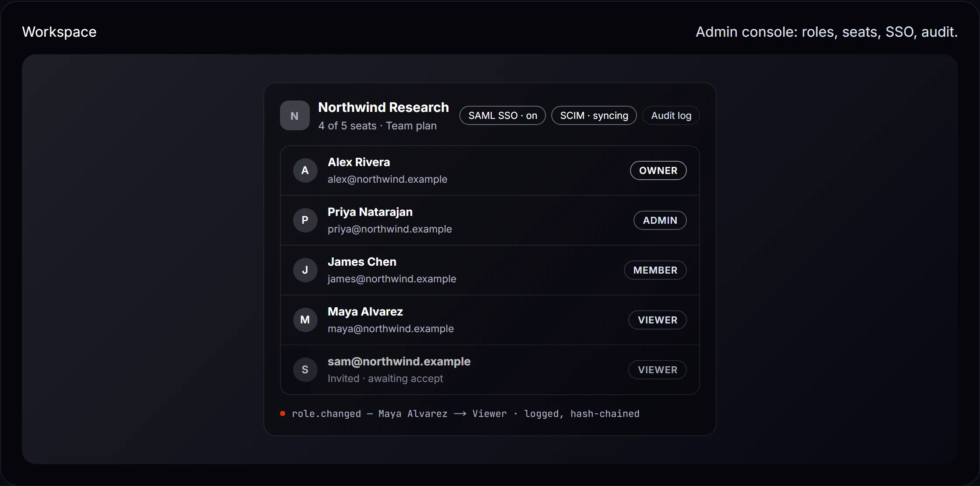Click Maya Alvarez's VIEWER role badge
This screenshot has width=980, height=486.
(657, 320)
